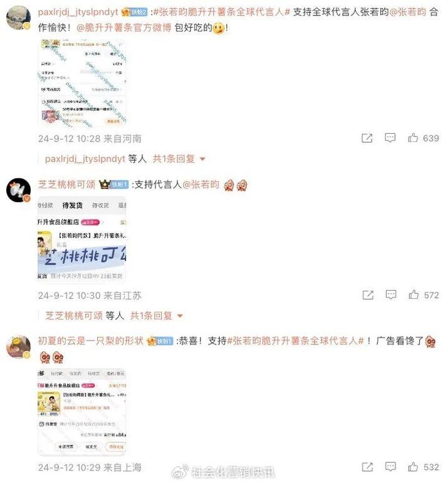Visit the @脆升升薯条官方微博 mention
Image resolution: width=448 pixels, height=484 pixels.
point(124,28)
